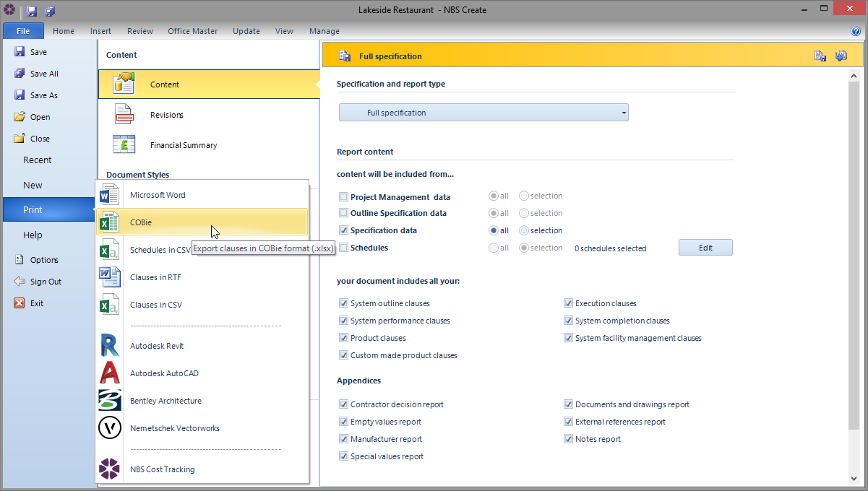Click the Autodesk AutoCAD icon

(110, 373)
